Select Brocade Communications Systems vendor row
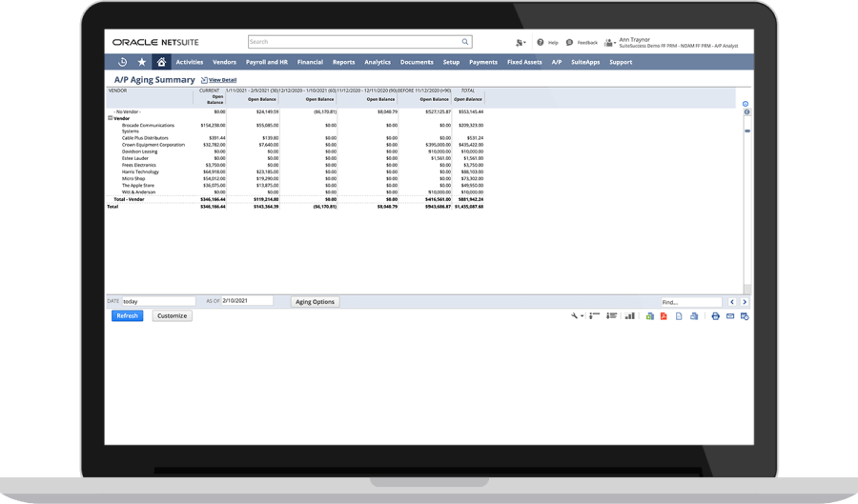This screenshot has width=858, height=504. point(296,128)
